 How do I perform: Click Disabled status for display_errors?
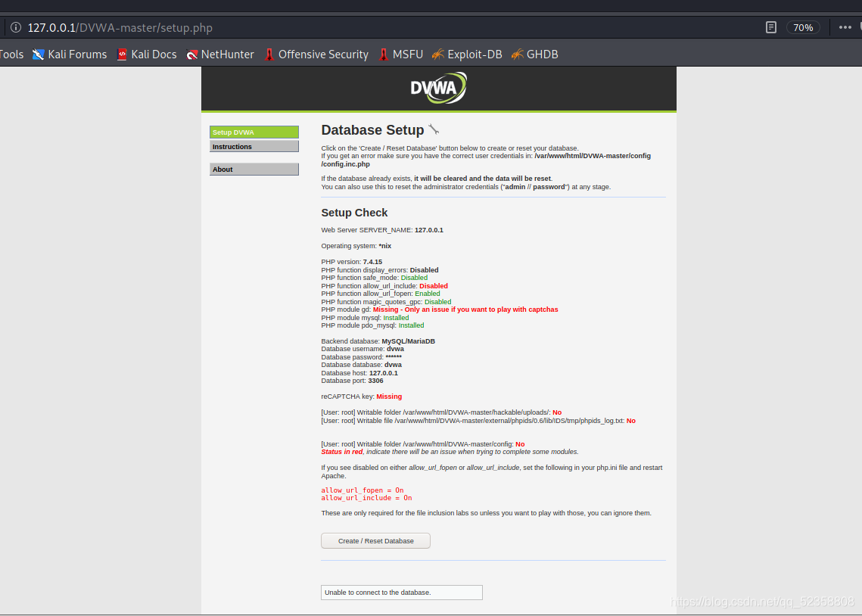[424, 270]
